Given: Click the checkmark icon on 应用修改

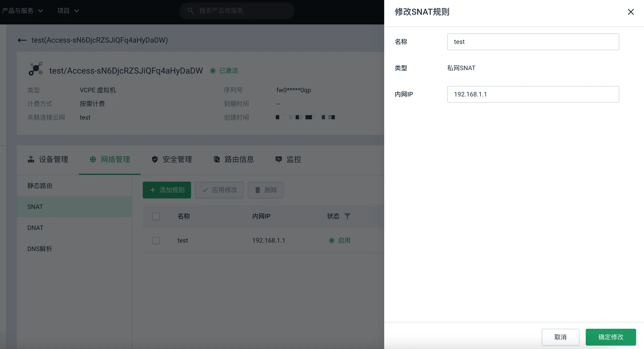Looking at the screenshot, I should point(205,190).
